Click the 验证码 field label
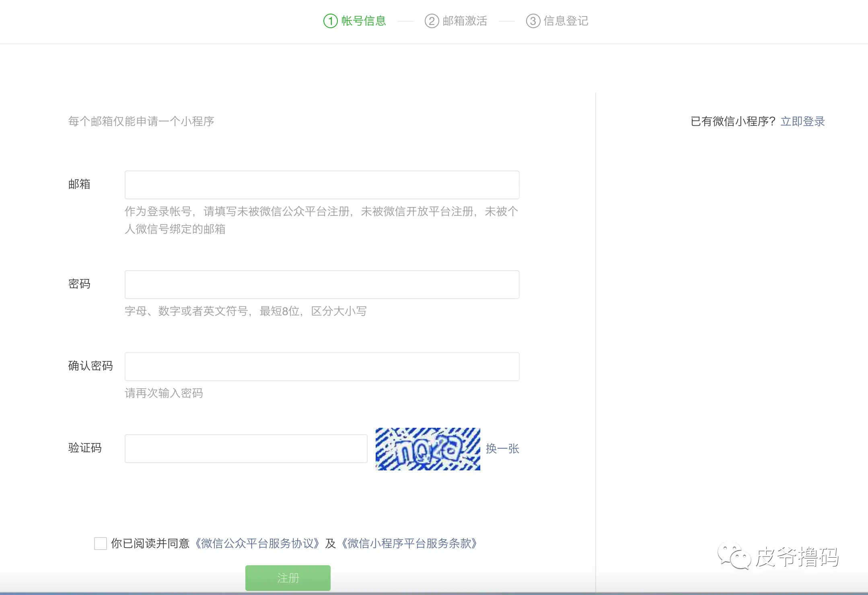The image size is (868, 595). coord(85,448)
